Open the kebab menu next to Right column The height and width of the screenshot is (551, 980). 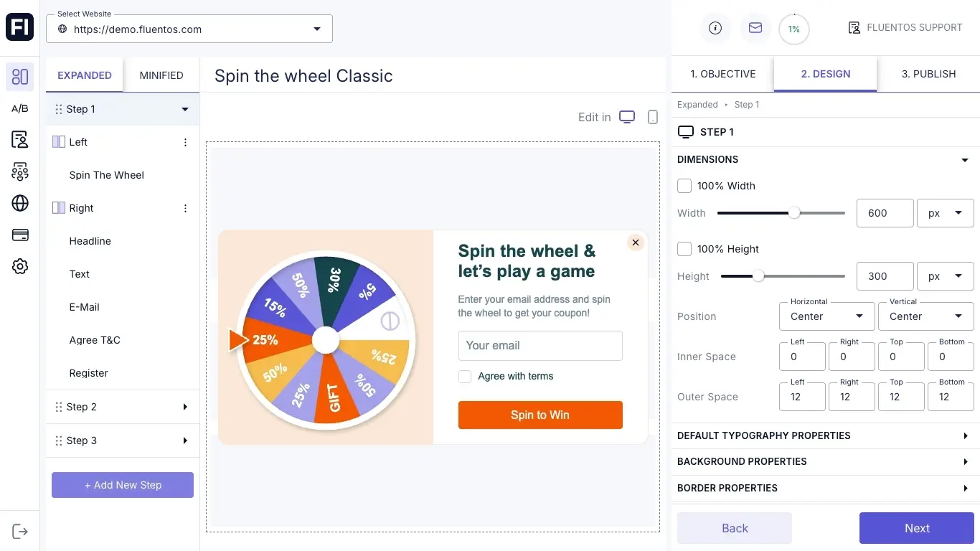click(x=185, y=208)
